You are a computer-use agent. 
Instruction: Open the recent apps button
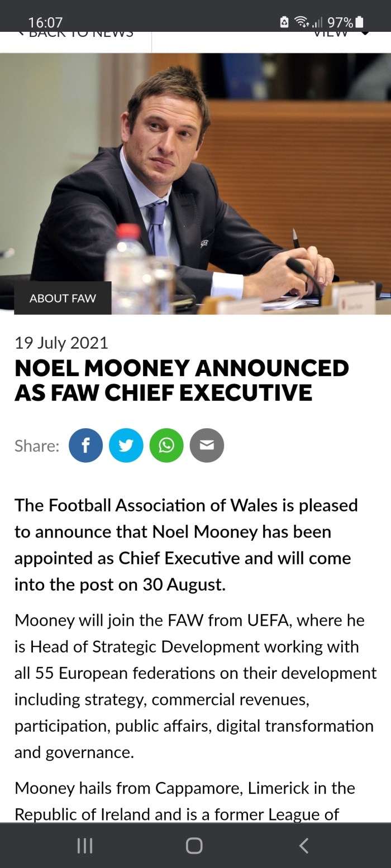[84, 846]
